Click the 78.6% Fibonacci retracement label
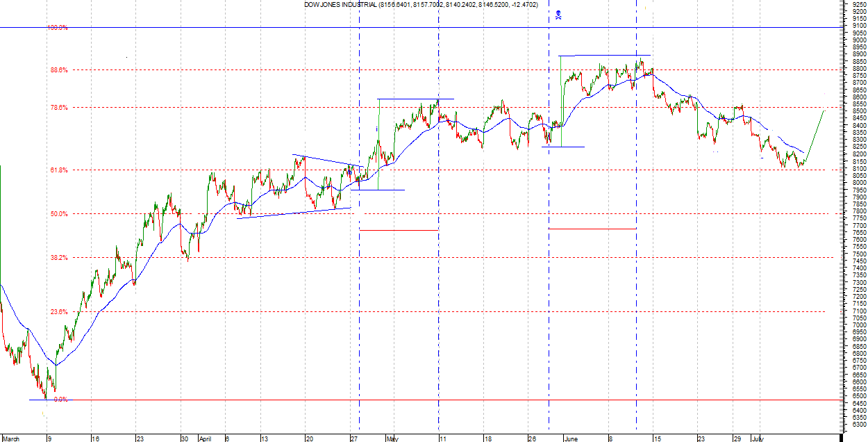The width and height of the screenshot is (868, 442). (x=58, y=108)
